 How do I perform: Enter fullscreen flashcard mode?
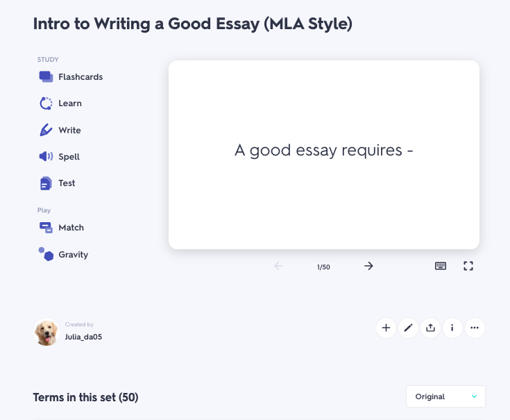coord(468,266)
